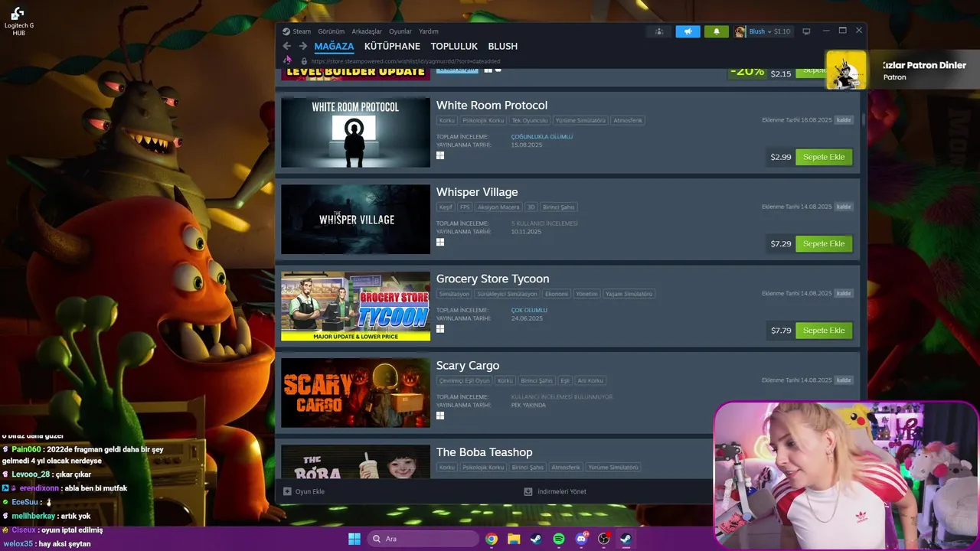Open Discord from the taskbar
The image size is (980, 551).
tap(581, 539)
